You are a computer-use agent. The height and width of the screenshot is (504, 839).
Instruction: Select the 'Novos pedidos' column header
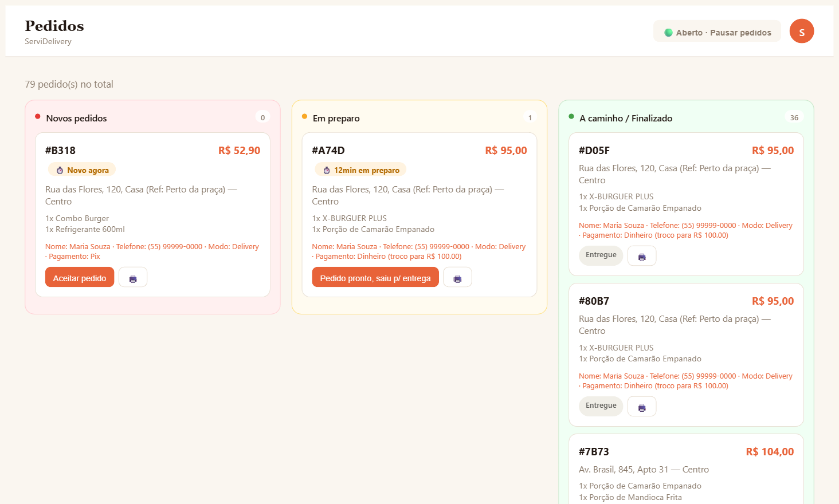(76, 118)
